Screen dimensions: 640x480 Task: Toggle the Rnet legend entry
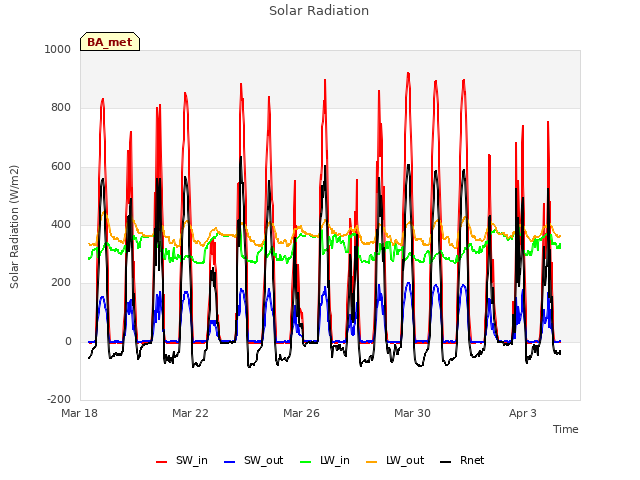coord(462,460)
